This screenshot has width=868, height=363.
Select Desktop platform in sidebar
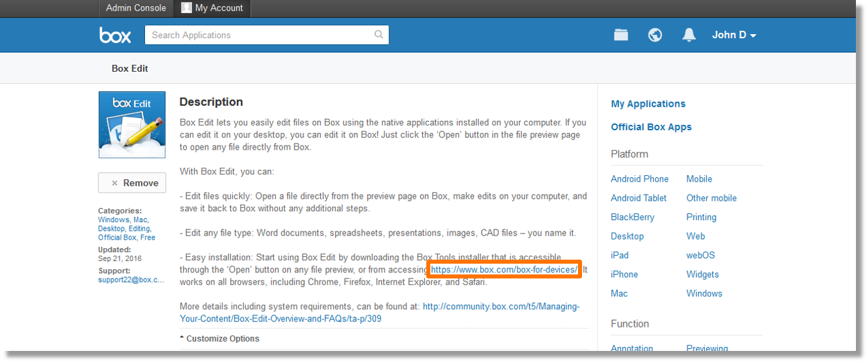(627, 236)
